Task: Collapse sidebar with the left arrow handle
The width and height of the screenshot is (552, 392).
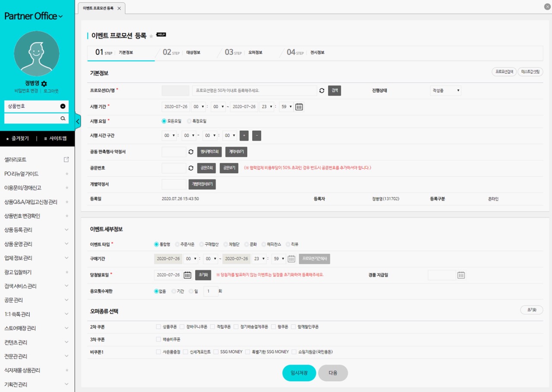Action: pyautogui.click(x=78, y=122)
